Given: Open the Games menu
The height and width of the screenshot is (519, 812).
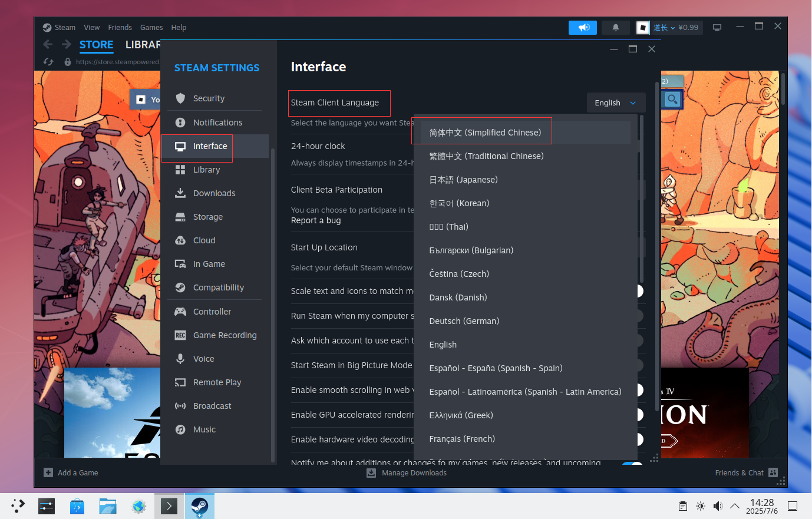Looking at the screenshot, I should [151, 28].
